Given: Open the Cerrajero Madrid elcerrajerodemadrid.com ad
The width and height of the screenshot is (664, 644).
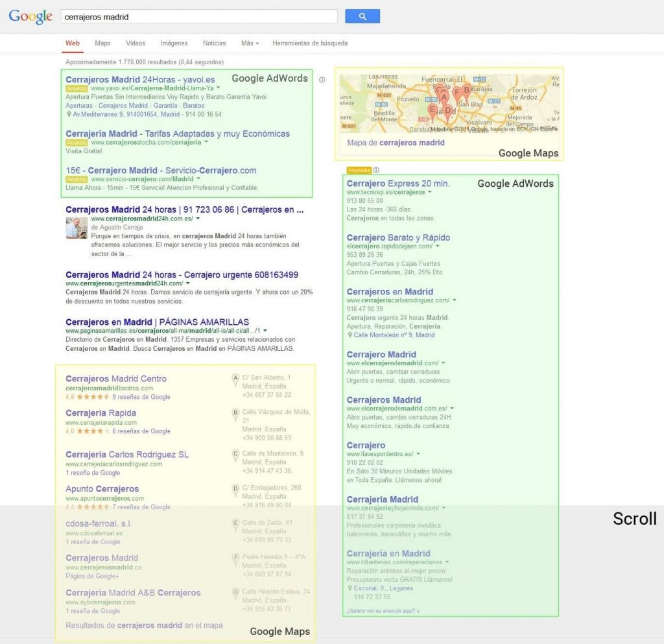Looking at the screenshot, I should (381, 354).
